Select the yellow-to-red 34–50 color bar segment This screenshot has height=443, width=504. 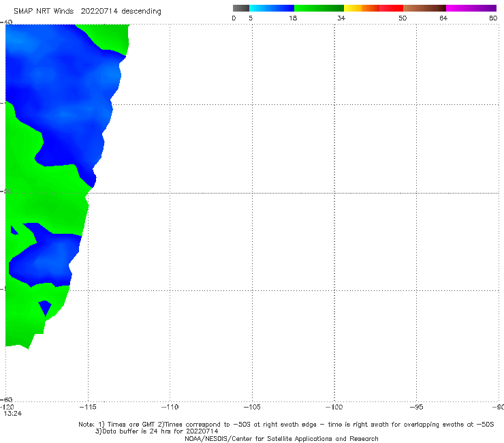(x=373, y=8)
